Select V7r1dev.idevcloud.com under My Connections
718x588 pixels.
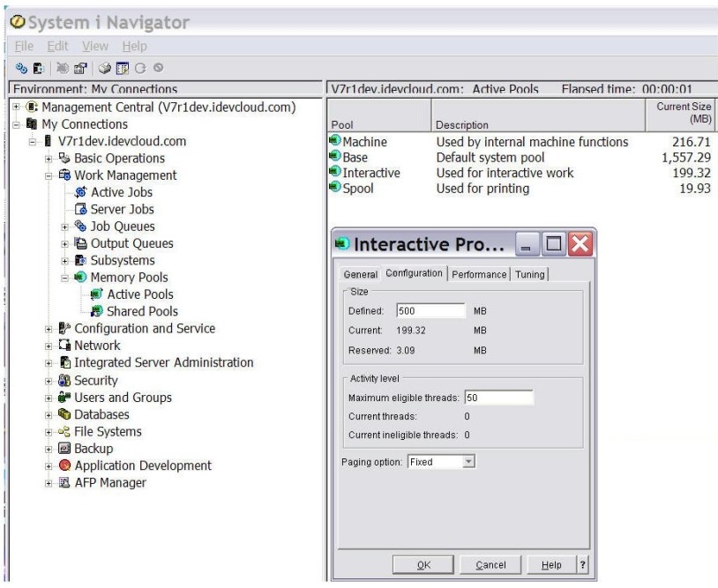122,141
